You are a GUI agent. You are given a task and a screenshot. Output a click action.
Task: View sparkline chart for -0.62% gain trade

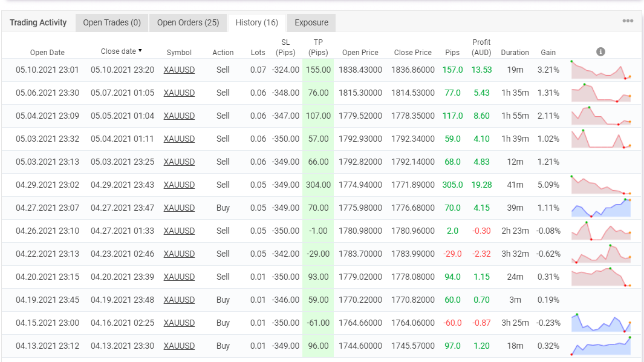click(601, 254)
